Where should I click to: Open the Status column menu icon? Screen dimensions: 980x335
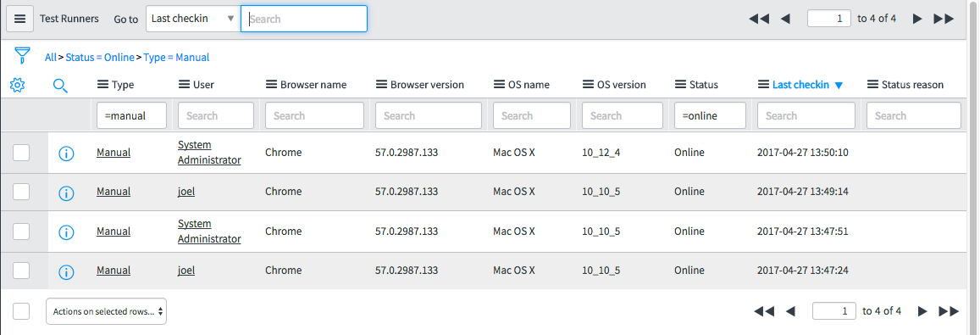coord(681,85)
